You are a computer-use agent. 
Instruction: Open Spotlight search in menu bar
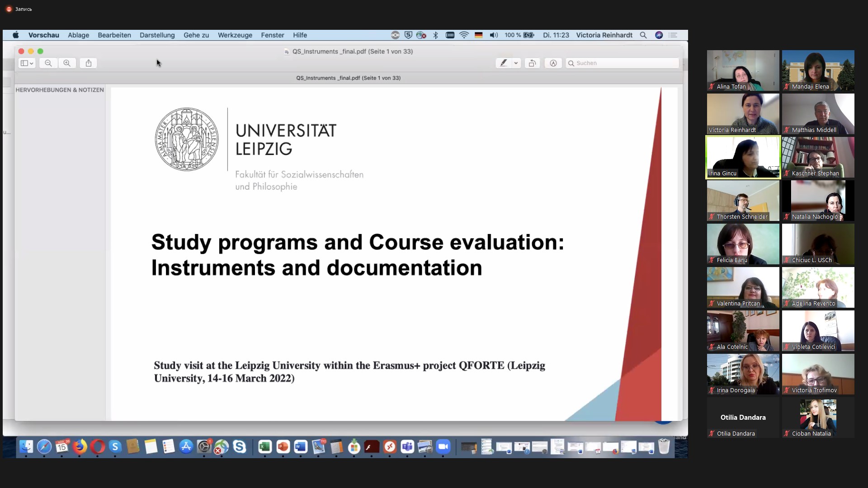[x=643, y=35]
